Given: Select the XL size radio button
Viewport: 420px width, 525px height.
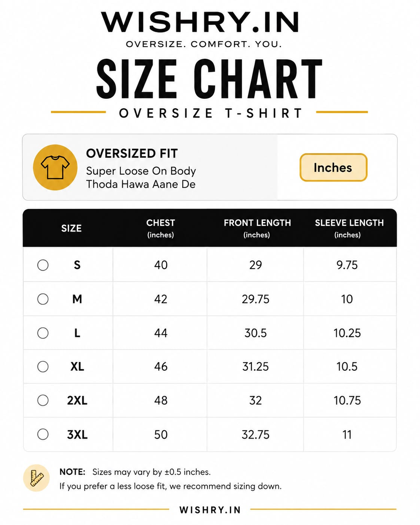Looking at the screenshot, I should click(43, 367).
